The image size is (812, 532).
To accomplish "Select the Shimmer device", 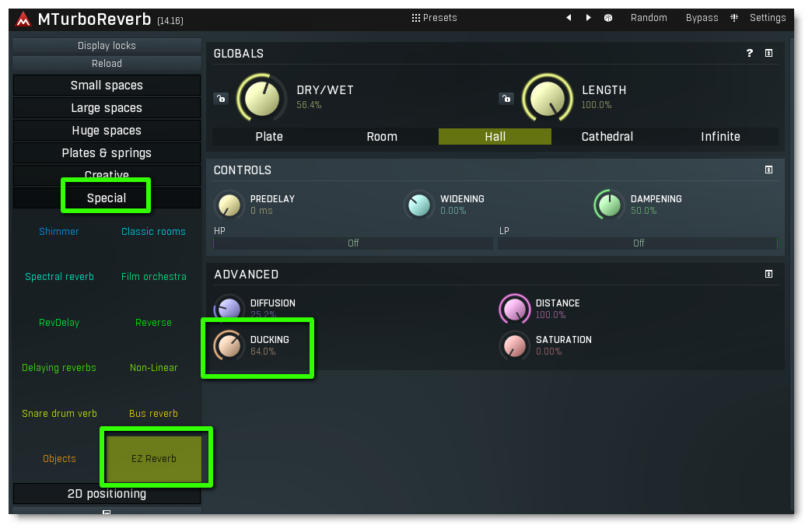I will (x=59, y=232).
